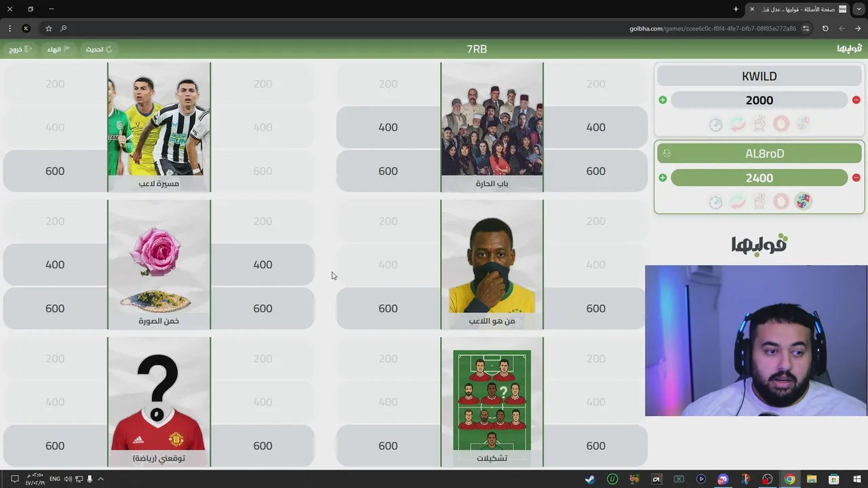This screenshot has width=868, height=488.
Task: Open the zoom magnifier icon in address bar
Action: pyautogui.click(x=64, y=28)
